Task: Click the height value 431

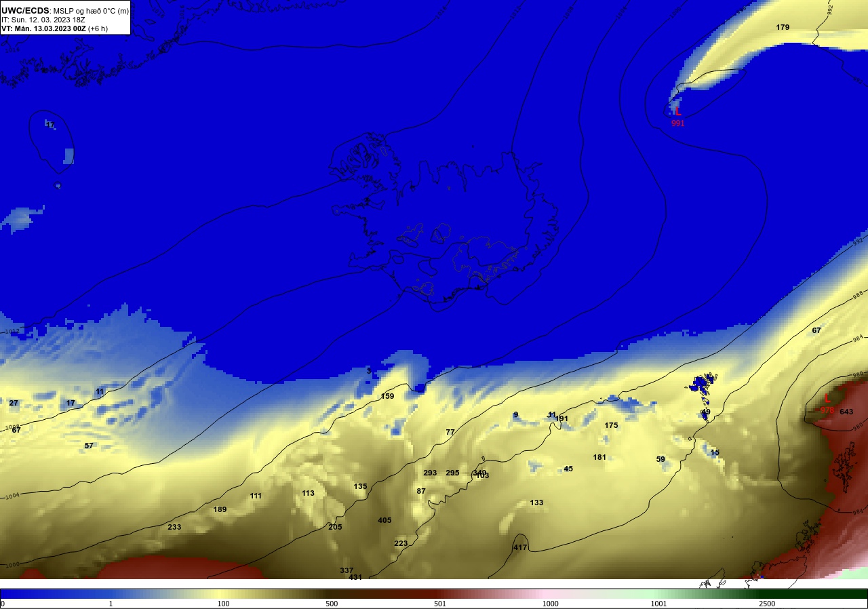Action: coord(355,577)
